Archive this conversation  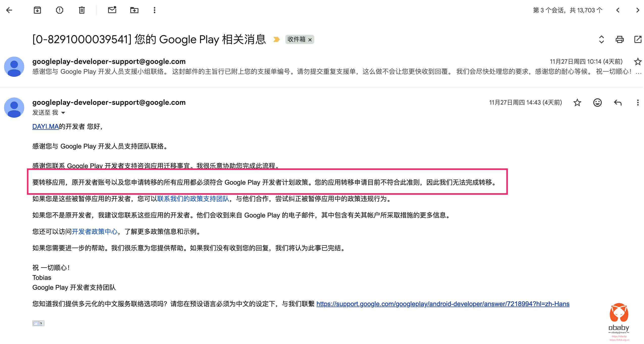click(37, 10)
